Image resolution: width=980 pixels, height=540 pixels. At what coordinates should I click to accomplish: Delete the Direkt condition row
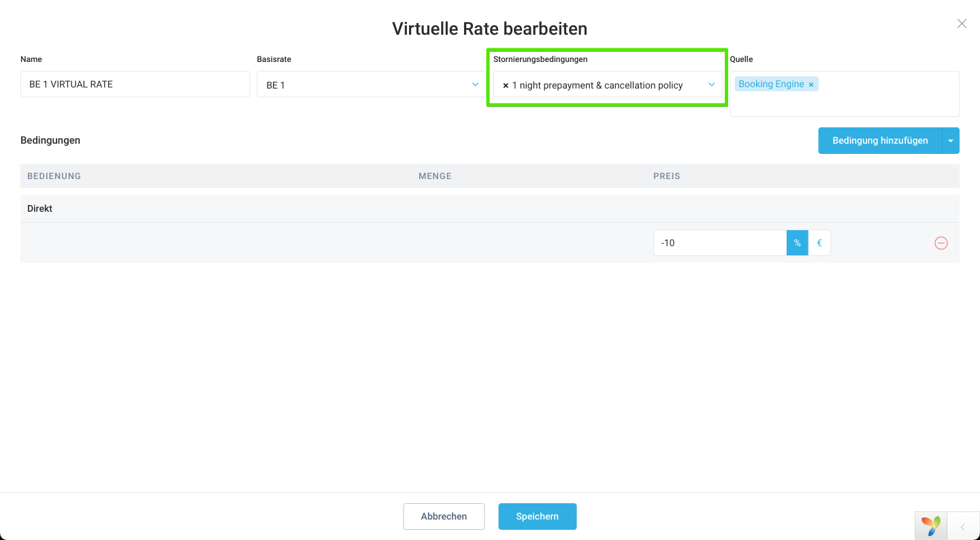coord(941,243)
